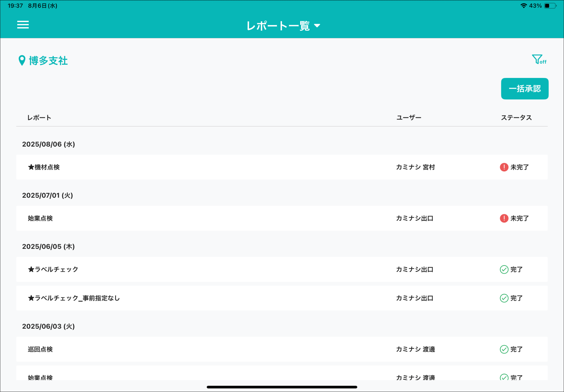Click red 未完了 icon on 始業点検 row

tap(504, 218)
